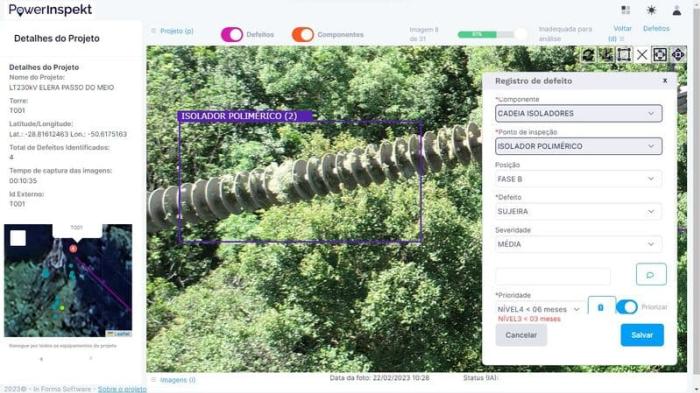Click the photo date 22/02/2023 text
Image resolution: width=700 pixels, height=393 pixels.
(x=379, y=378)
